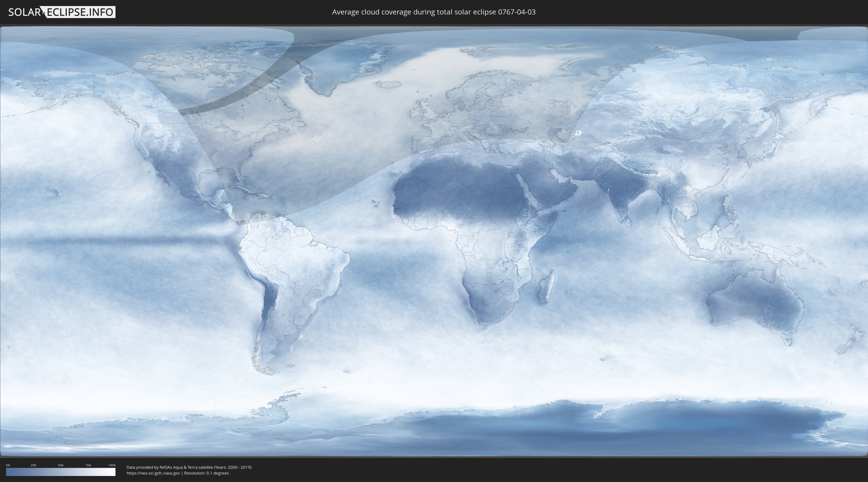Click the cloud coverage gradient legend bar

point(61,472)
